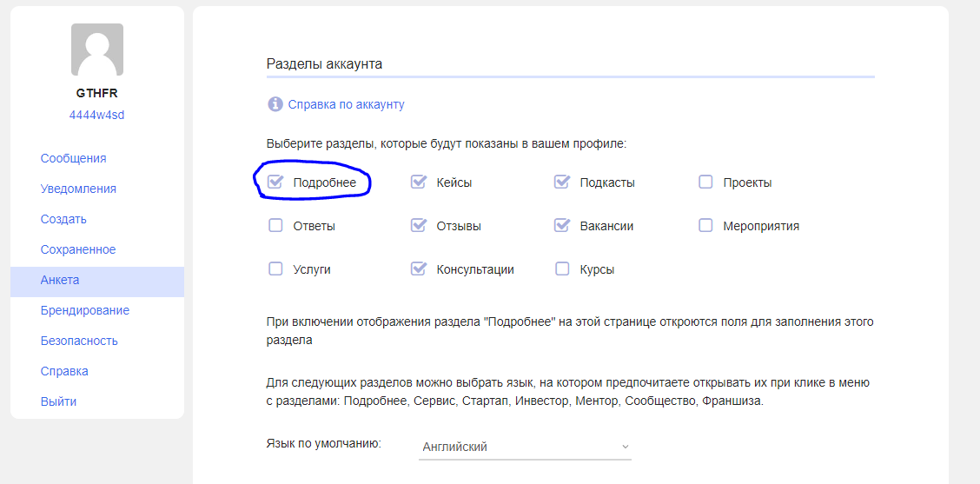This screenshot has height=484, width=980.
Task: Open the Безопасность settings section
Action: (x=79, y=341)
